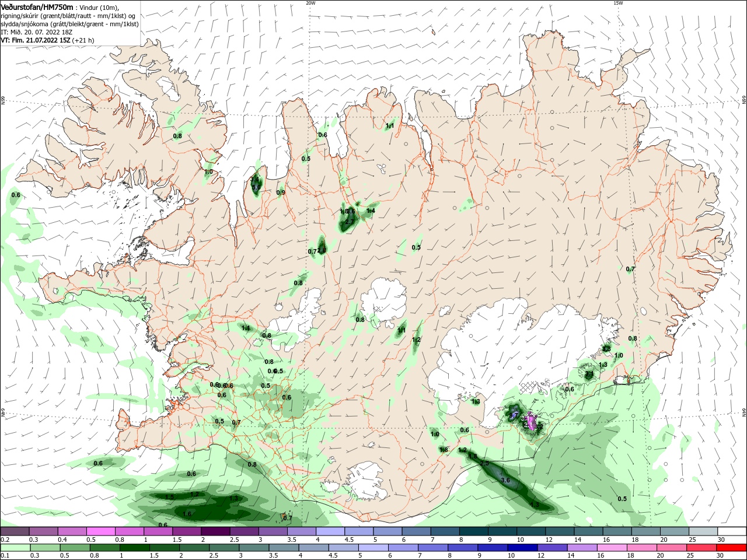747x560 pixels.
Task: Click the 15W longitude label
Action: pos(618,2)
